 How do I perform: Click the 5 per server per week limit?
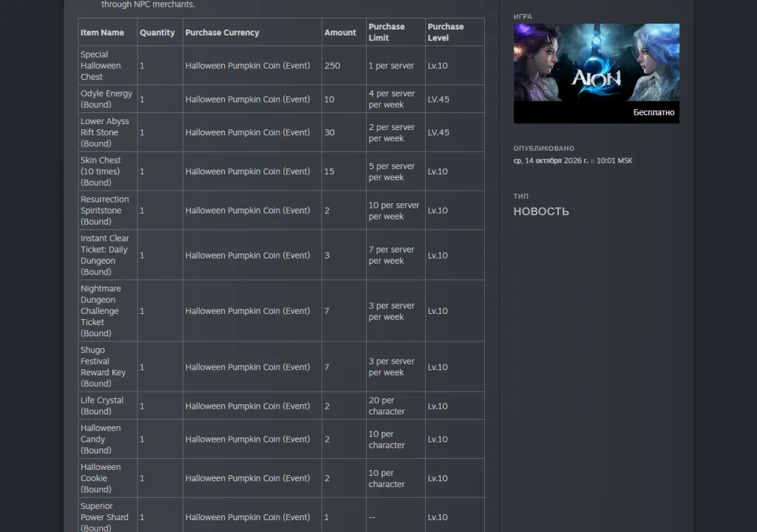(392, 171)
